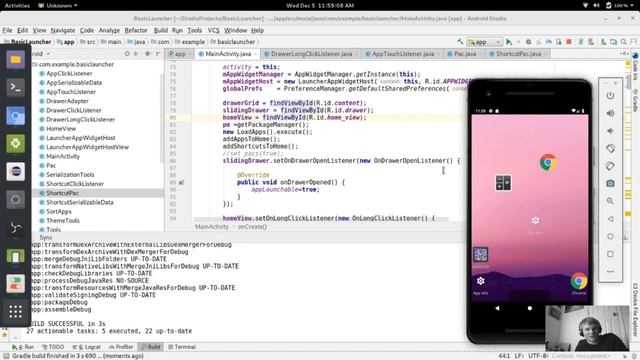Viewport: 640px width, 360px height.
Task: Switch to the DrawerLongClickListener.java tab
Action: pos(311,53)
